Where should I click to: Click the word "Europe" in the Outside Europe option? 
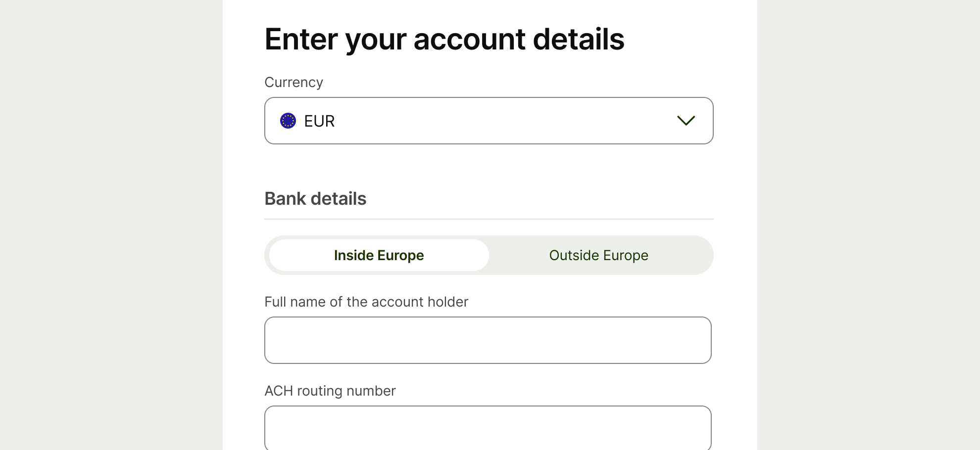[x=626, y=255]
